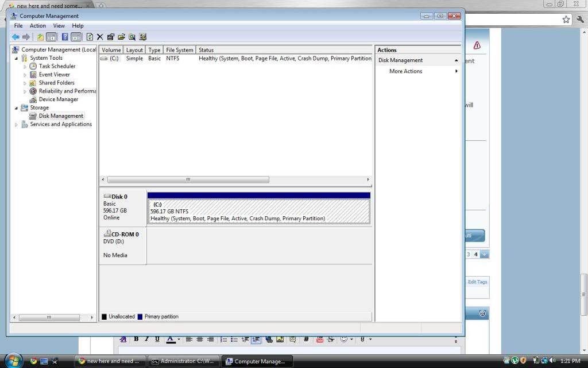The height and width of the screenshot is (368, 588).
Task: Click Computer Management taskbar button
Action: click(257, 361)
